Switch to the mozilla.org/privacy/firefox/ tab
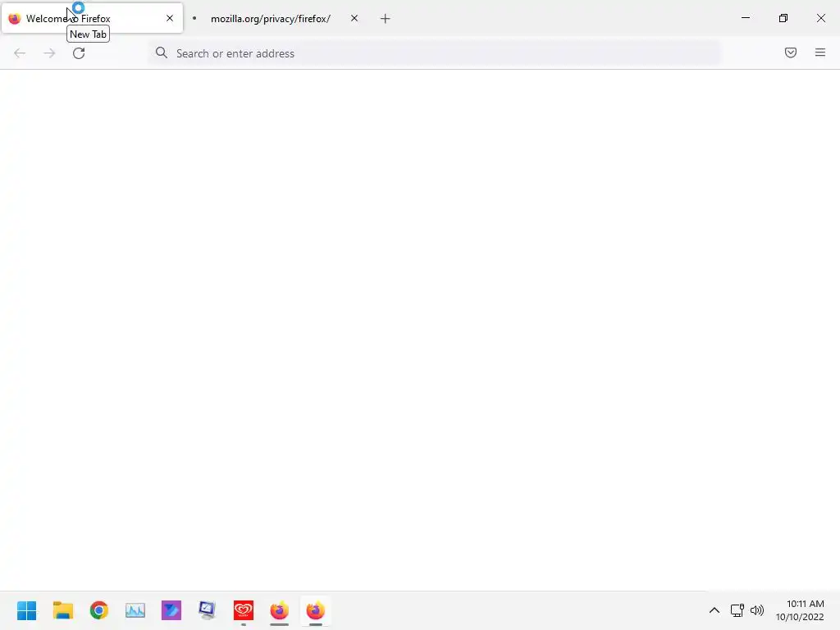 coord(271,18)
